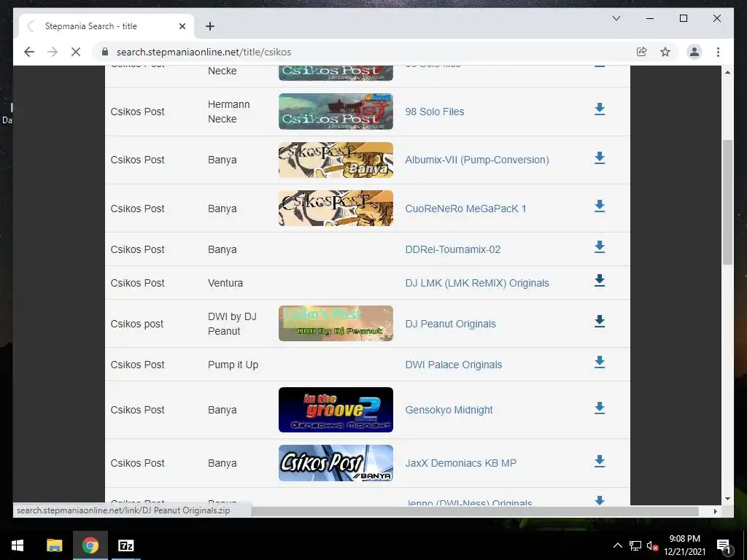Open the 98 Solo Files link
Screen dimensions: 747x560
tap(435, 112)
